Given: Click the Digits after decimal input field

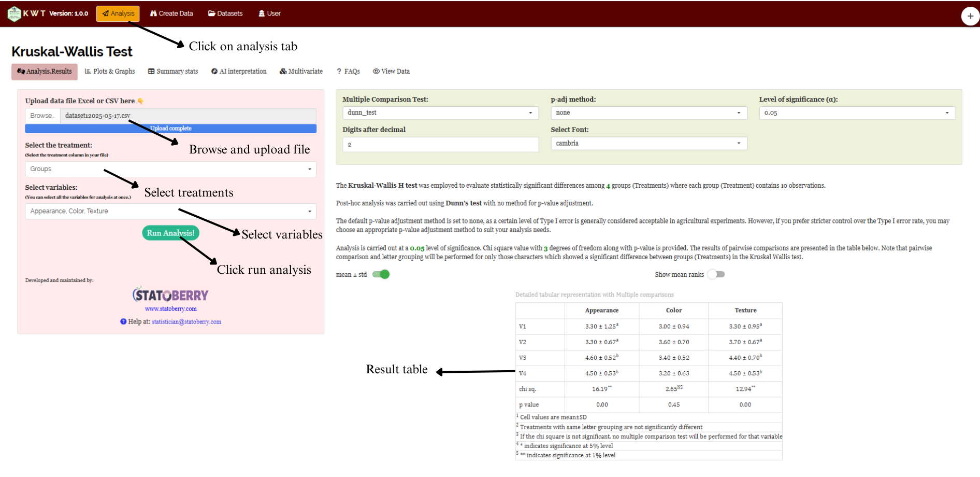Looking at the screenshot, I should [x=440, y=145].
